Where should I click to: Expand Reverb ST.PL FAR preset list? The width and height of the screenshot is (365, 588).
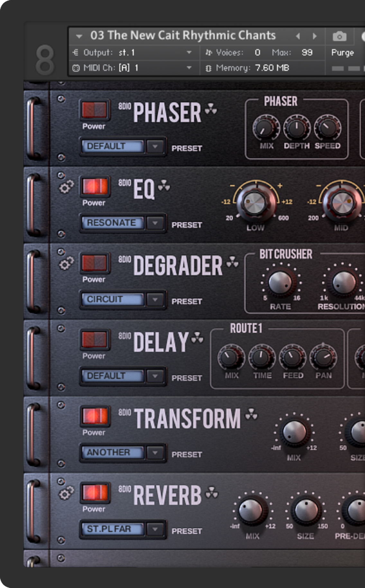pos(155,529)
